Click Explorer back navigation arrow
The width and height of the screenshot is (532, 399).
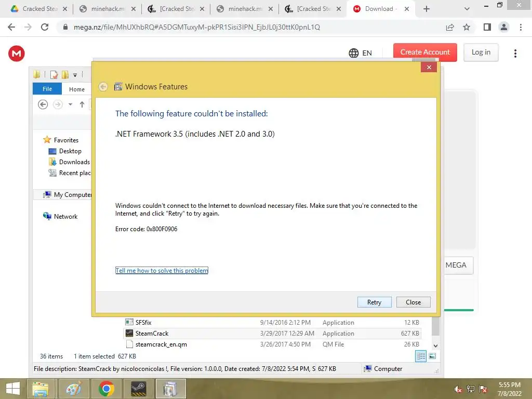pos(43,104)
